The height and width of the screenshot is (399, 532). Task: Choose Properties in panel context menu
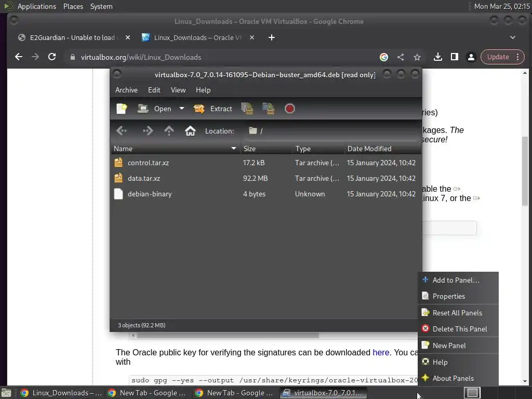click(458, 296)
